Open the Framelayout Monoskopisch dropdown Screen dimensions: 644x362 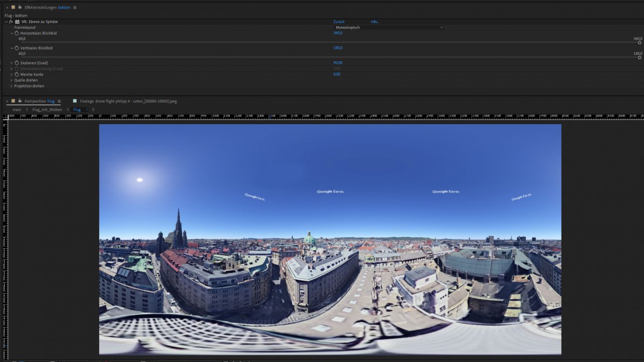coord(389,27)
